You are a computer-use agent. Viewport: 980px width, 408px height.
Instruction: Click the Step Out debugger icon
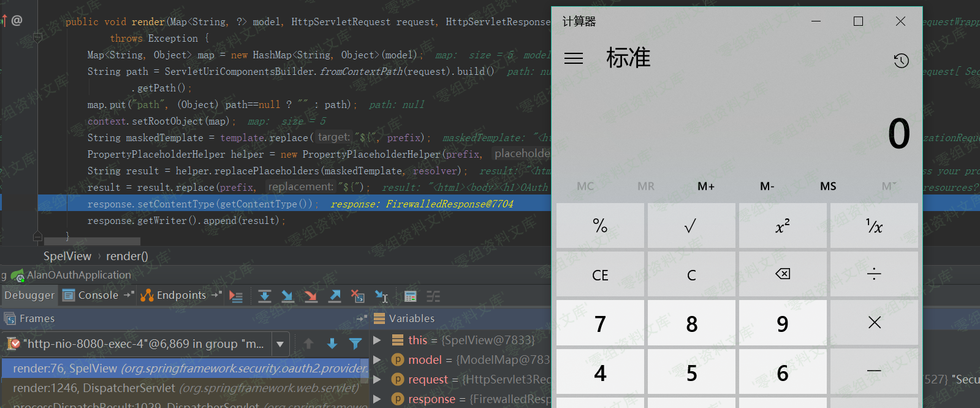tap(335, 296)
